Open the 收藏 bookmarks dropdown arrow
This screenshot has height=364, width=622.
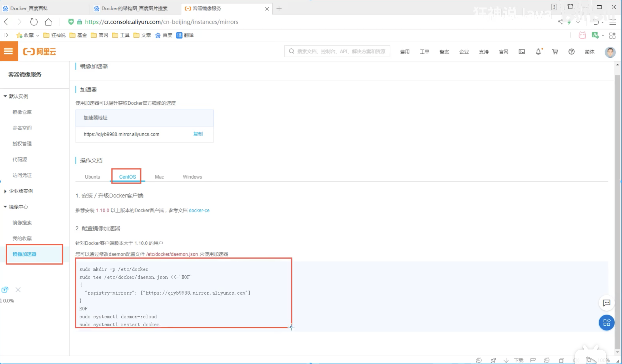click(38, 36)
